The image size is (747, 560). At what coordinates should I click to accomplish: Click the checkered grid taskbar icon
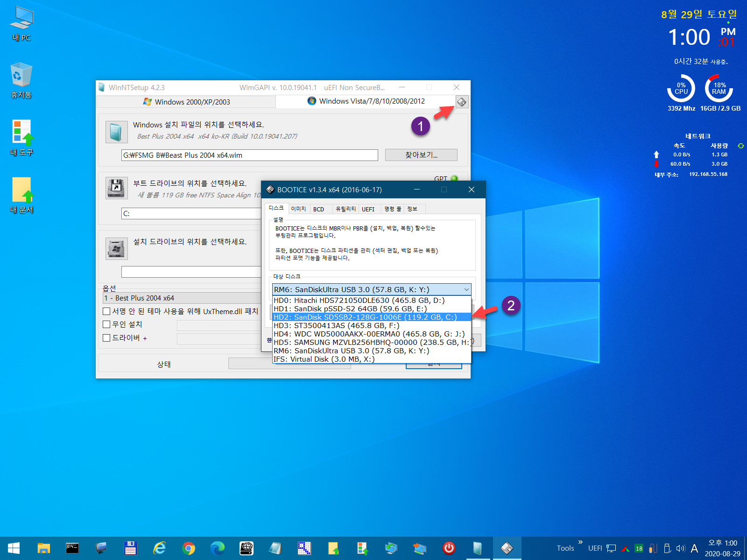tap(304, 548)
